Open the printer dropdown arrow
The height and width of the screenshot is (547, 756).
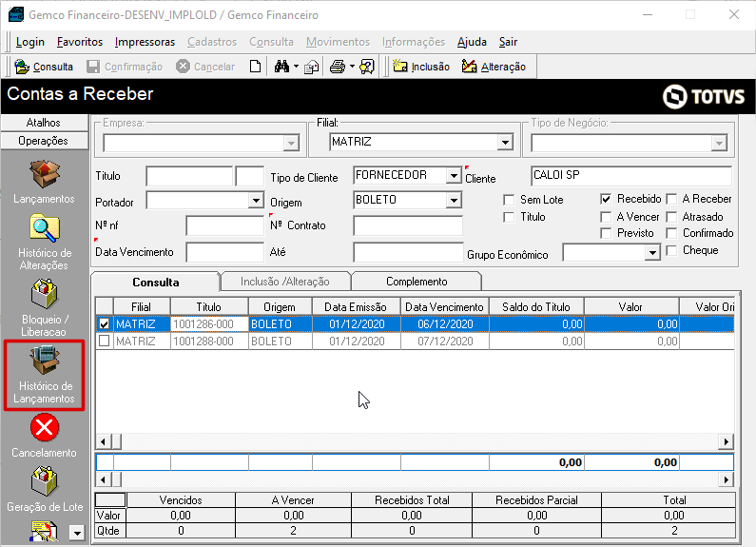[x=352, y=67]
